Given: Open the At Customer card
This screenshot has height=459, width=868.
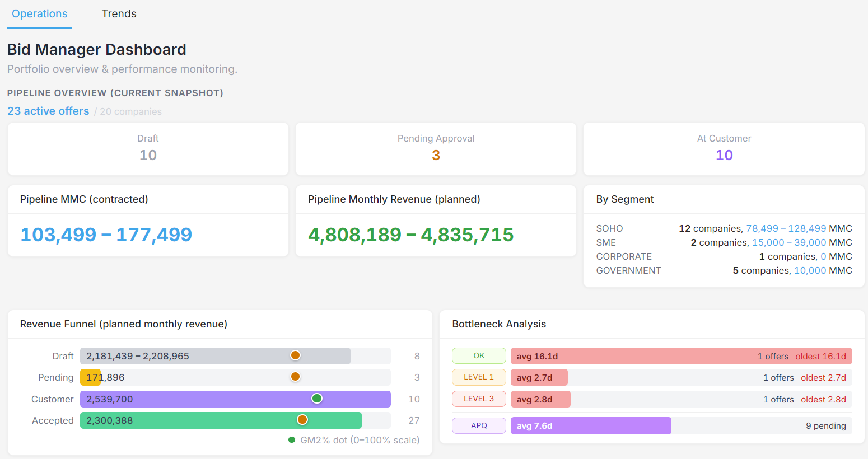Looking at the screenshot, I should click(724, 149).
